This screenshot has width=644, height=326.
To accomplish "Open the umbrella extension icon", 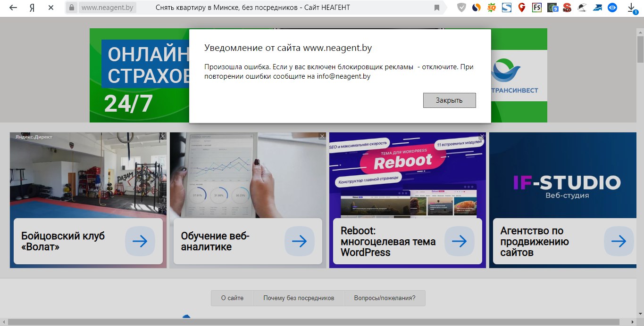I will [582, 8].
